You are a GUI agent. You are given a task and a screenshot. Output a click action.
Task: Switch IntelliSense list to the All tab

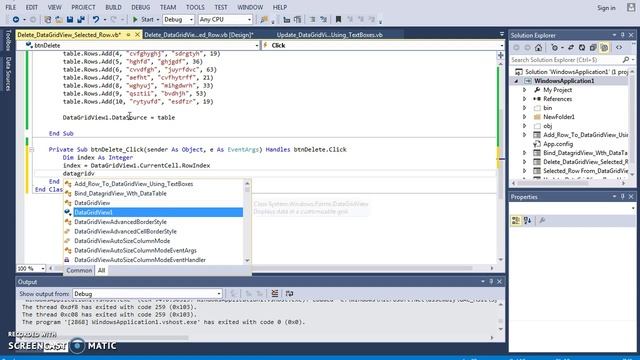tap(101, 270)
